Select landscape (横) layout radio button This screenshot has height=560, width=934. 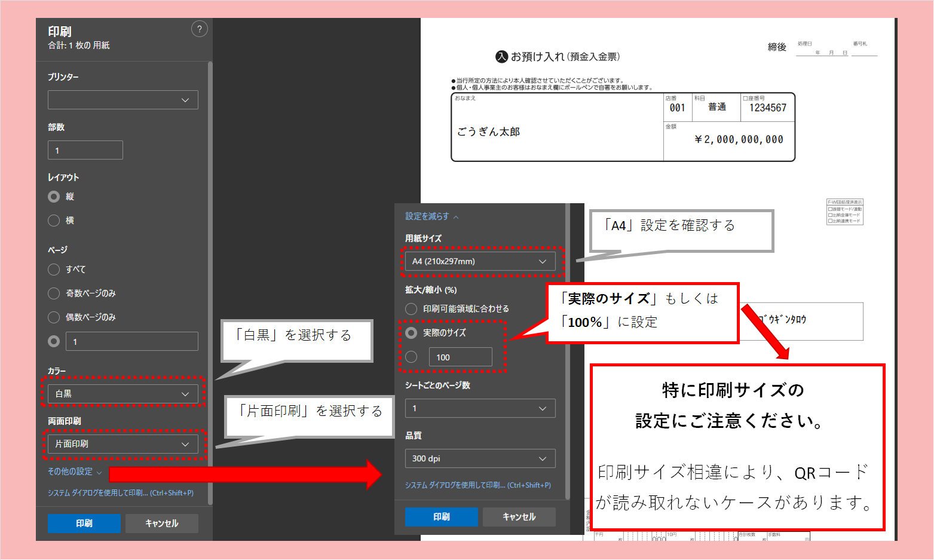click(54, 221)
